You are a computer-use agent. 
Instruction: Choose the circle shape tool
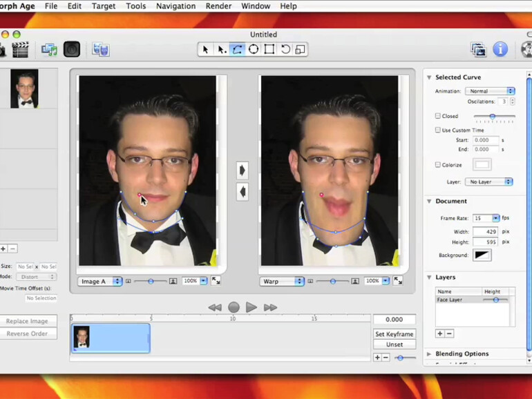point(254,49)
